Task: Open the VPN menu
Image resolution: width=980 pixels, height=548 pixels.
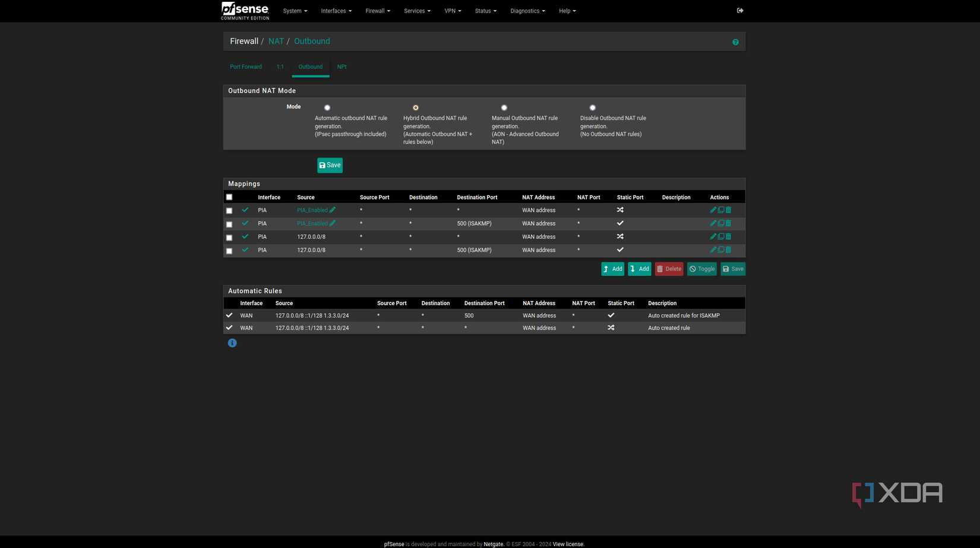Action: (x=452, y=11)
